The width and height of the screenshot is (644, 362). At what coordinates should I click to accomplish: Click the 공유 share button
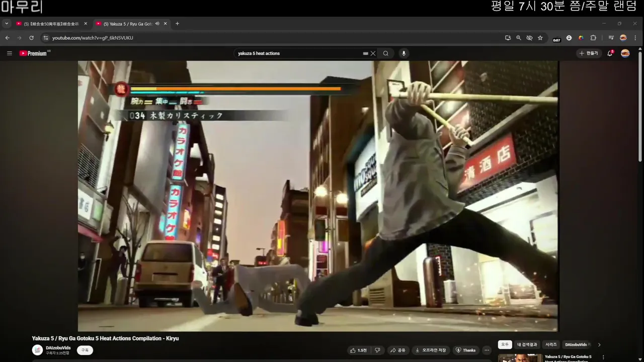point(398,350)
